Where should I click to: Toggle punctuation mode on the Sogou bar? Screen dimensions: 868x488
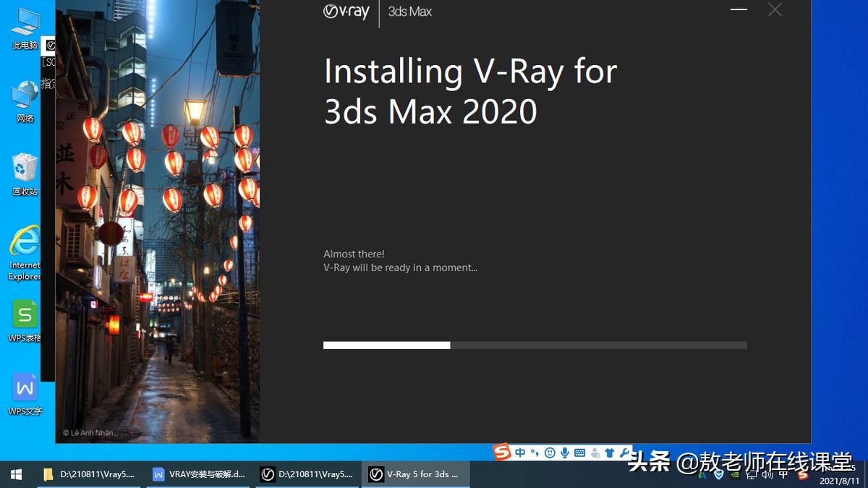pos(534,453)
